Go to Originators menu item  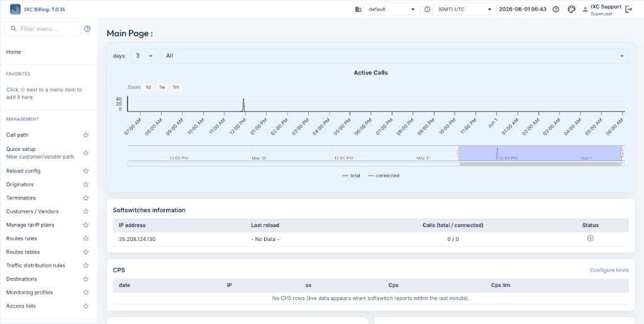[19, 184]
